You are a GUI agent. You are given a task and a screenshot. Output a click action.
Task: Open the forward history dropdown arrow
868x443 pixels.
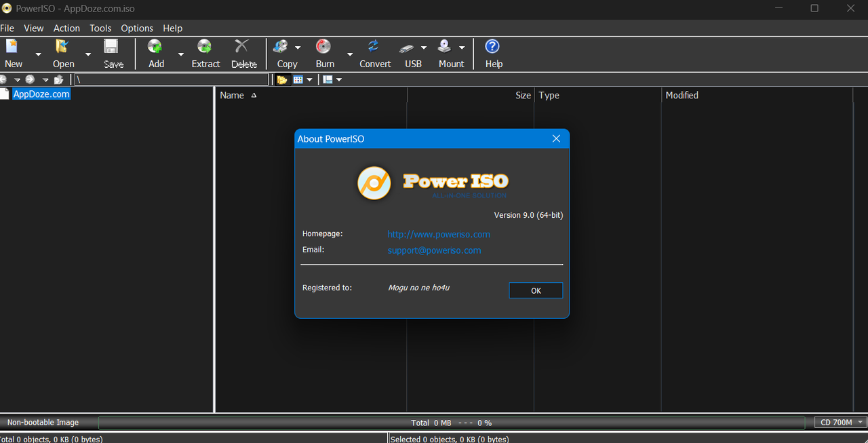(45, 79)
